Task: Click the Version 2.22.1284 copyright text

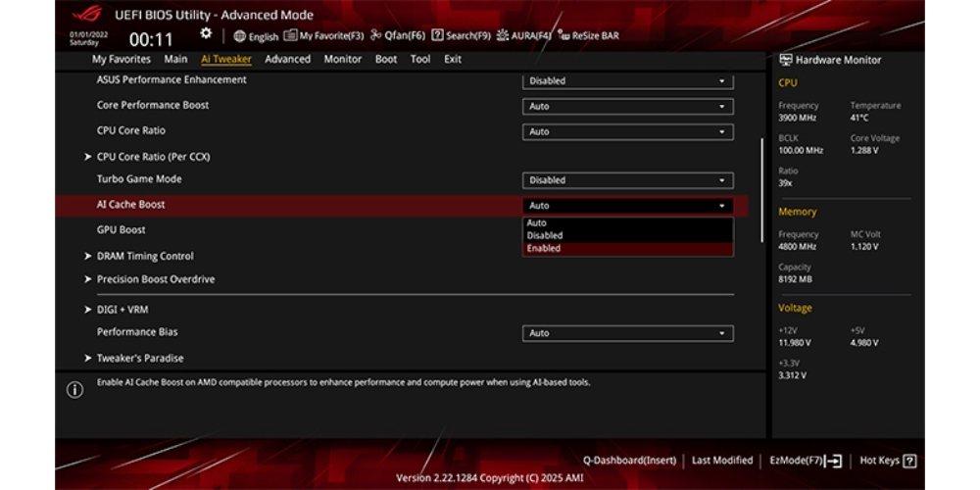Action: pos(489,478)
